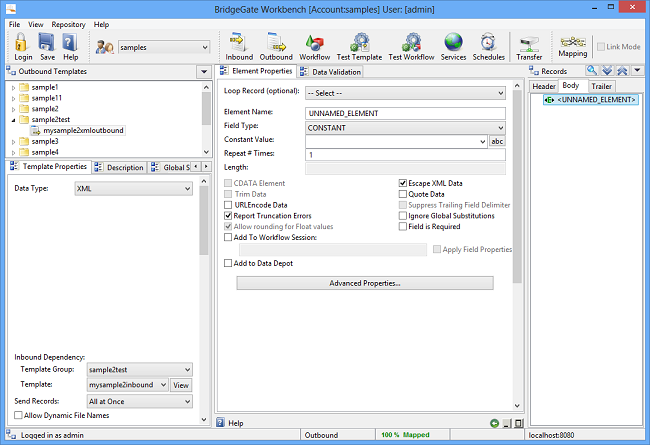Open Services globe icon
650x445 pixels.
(x=454, y=46)
